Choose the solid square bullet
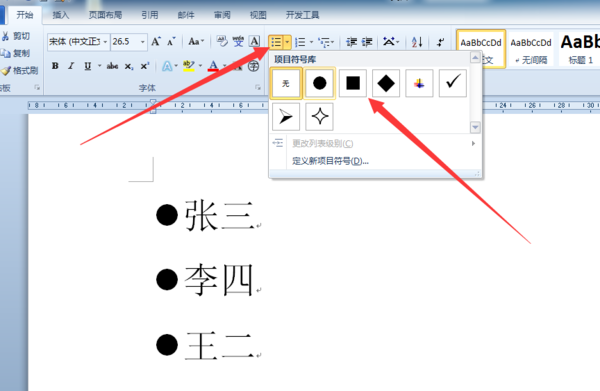 353,83
